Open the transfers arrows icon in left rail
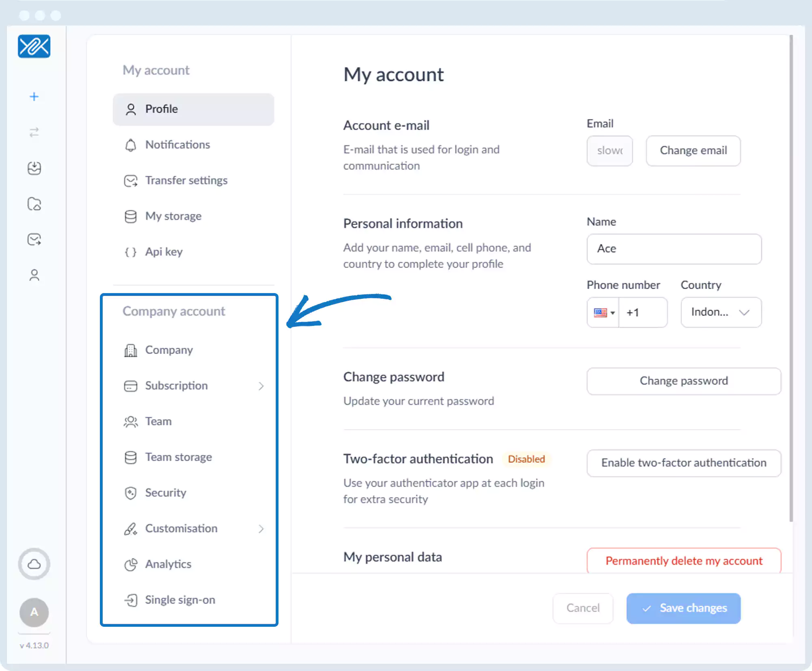 click(x=34, y=132)
